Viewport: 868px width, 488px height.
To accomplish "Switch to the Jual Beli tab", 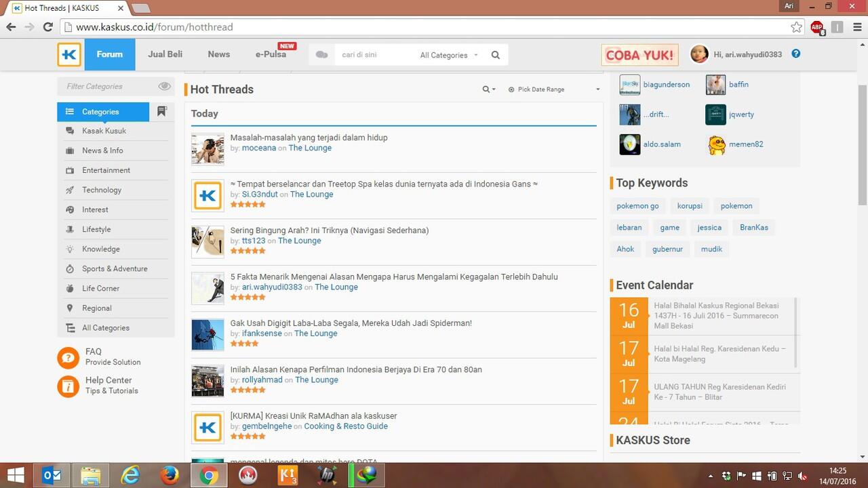I will click(165, 54).
